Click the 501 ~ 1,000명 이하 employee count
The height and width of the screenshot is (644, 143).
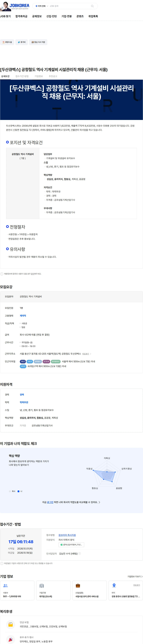click(12, 596)
